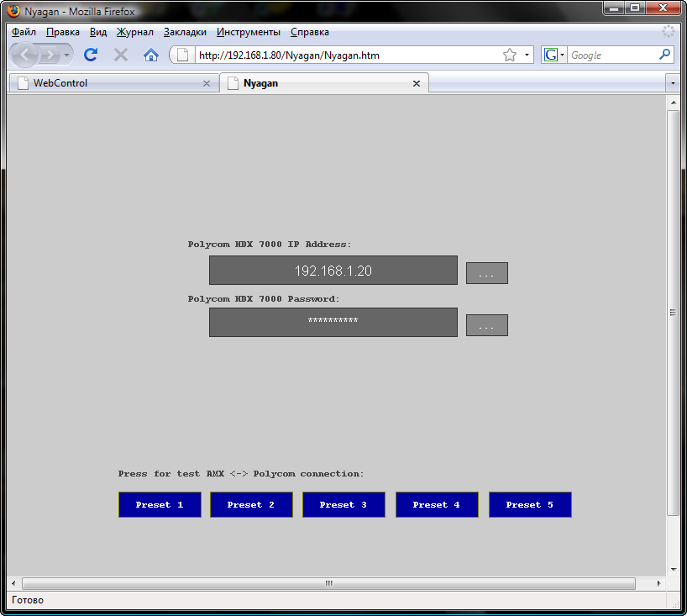Reload the page with the refresh icon
Image resolution: width=687 pixels, height=616 pixels.
(x=91, y=55)
